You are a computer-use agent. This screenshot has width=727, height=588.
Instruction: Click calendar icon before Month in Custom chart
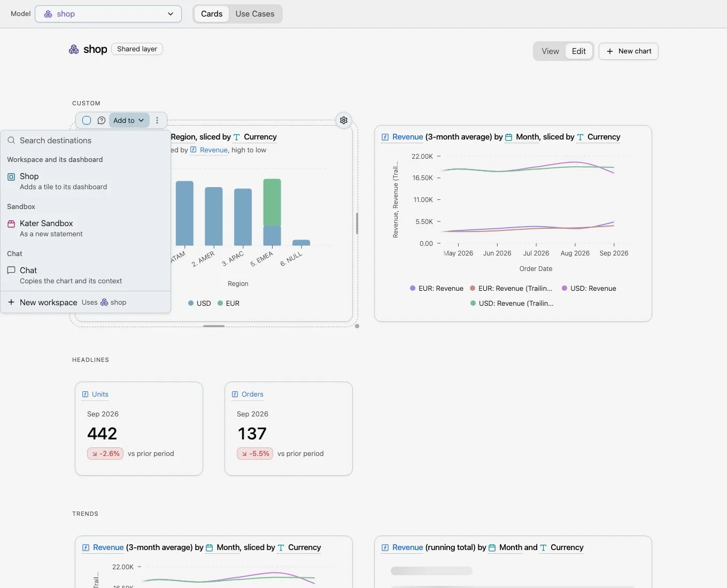[x=509, y=137]
